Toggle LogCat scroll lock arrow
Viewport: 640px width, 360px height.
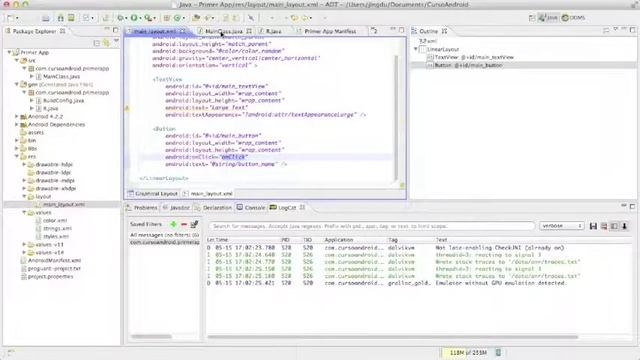tap(624, 226)
